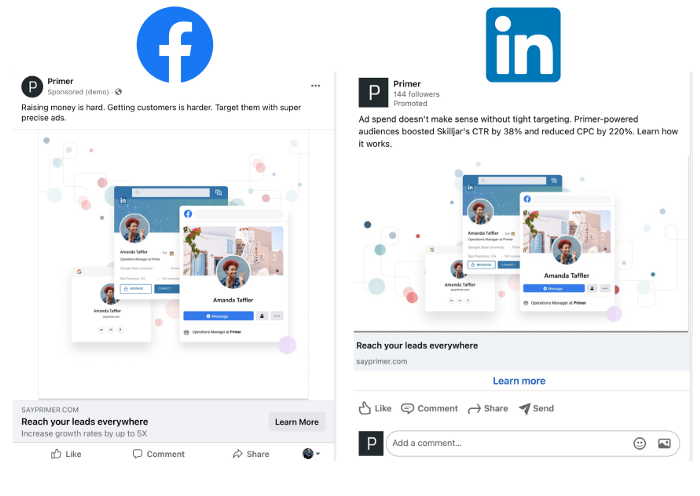This screenshot has width=700, height=496.
Task: Click the Facebook Learn More button
Action: point(297,422)
